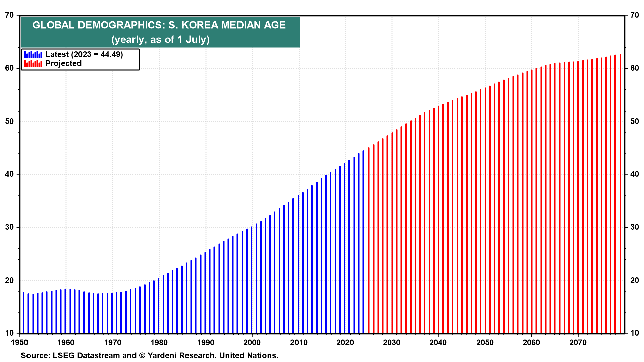Click the left y-axis label 70

pyautogui.click(x=9, y=15)
